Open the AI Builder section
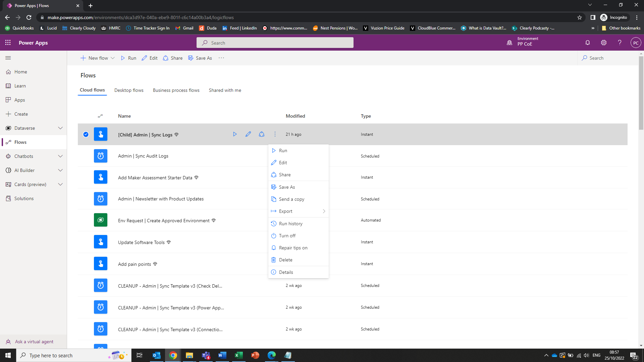This screenshot has width=644, height=362. click(24, 170)
